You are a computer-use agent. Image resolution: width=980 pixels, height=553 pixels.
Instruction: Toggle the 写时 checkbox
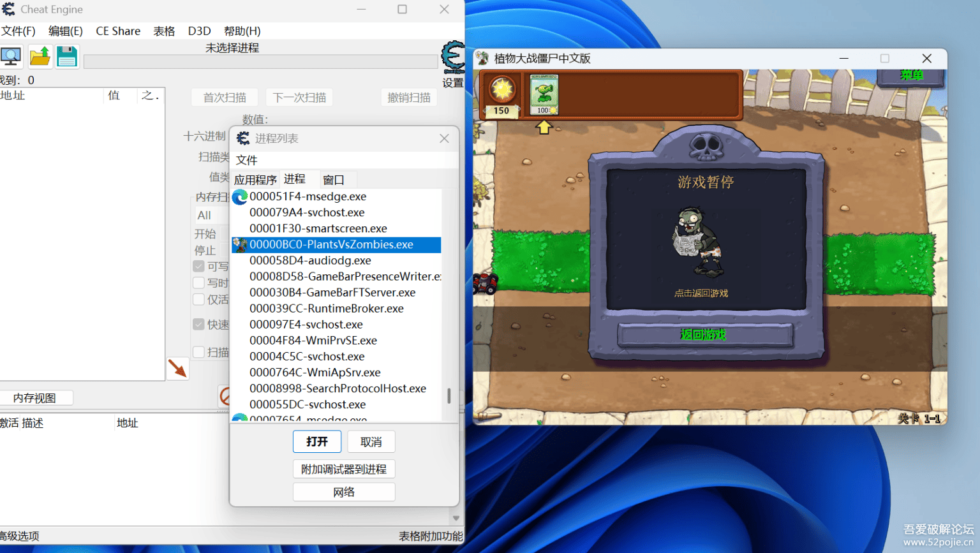pyautogui.click(x=199, y=283)
